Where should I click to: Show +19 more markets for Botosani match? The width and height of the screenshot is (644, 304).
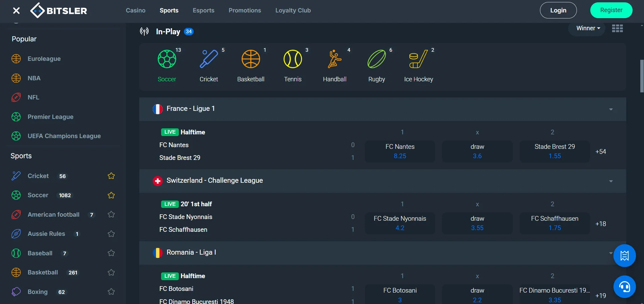[x=601, y=296]
